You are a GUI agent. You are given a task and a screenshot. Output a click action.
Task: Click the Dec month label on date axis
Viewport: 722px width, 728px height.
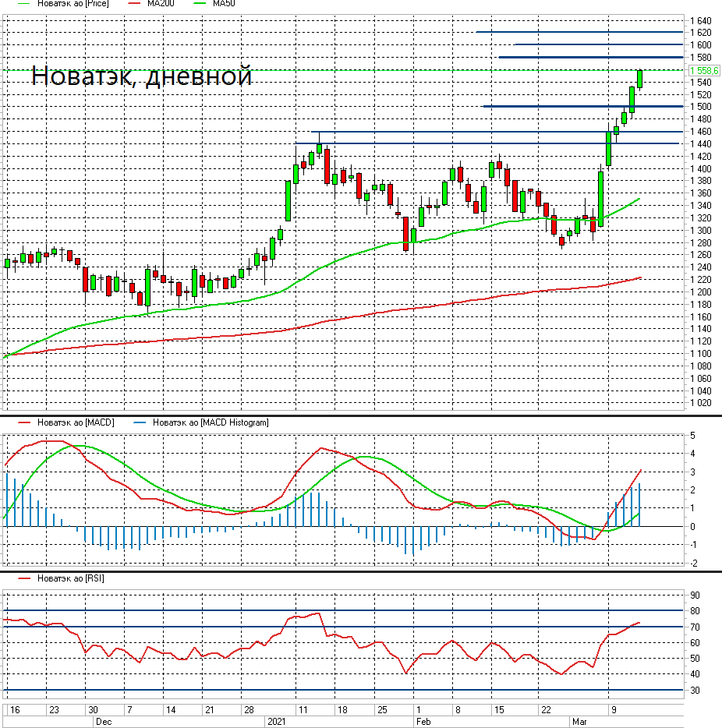[104, 722]
